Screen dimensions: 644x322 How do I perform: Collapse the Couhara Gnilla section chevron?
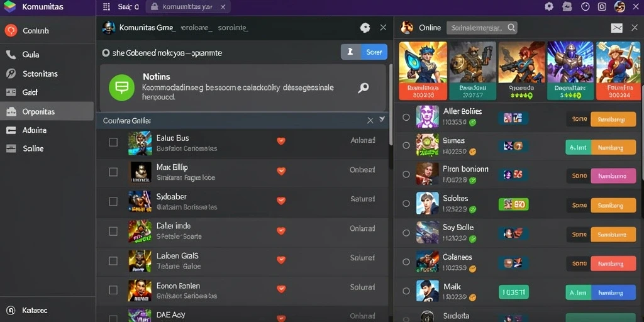point(382,119)
